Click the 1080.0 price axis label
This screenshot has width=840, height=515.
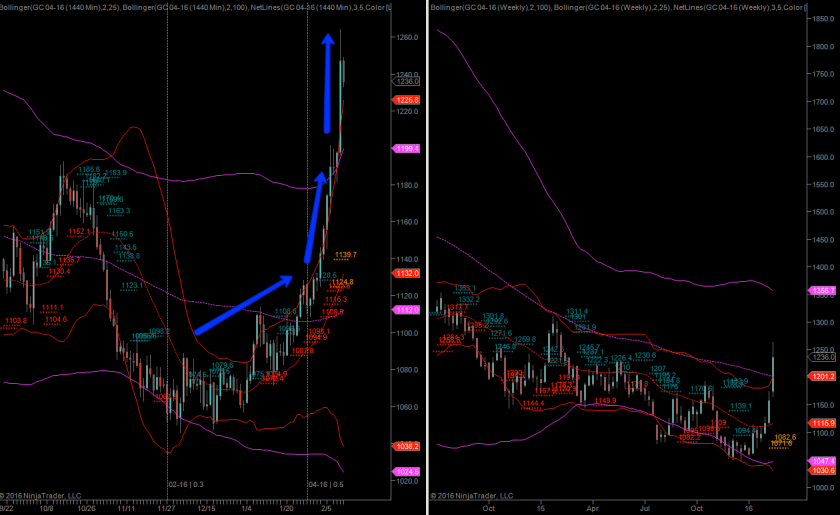point(407,370)
